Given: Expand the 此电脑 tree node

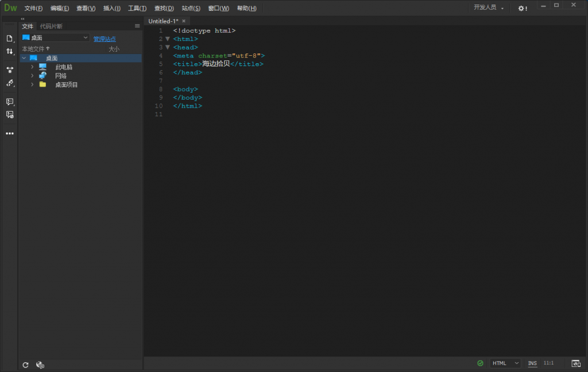Looking at the screenshot, I should (x=32, y=67).
